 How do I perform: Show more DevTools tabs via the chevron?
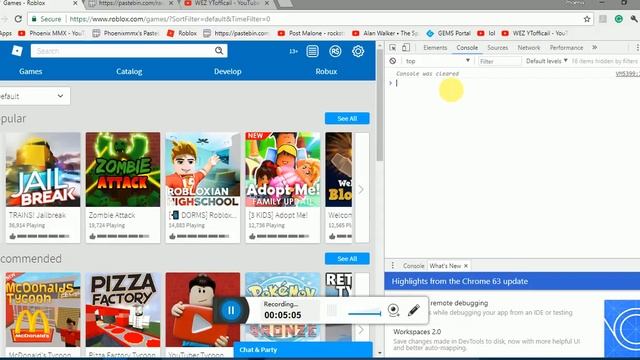pyautogui.click(x=595, y=47)
